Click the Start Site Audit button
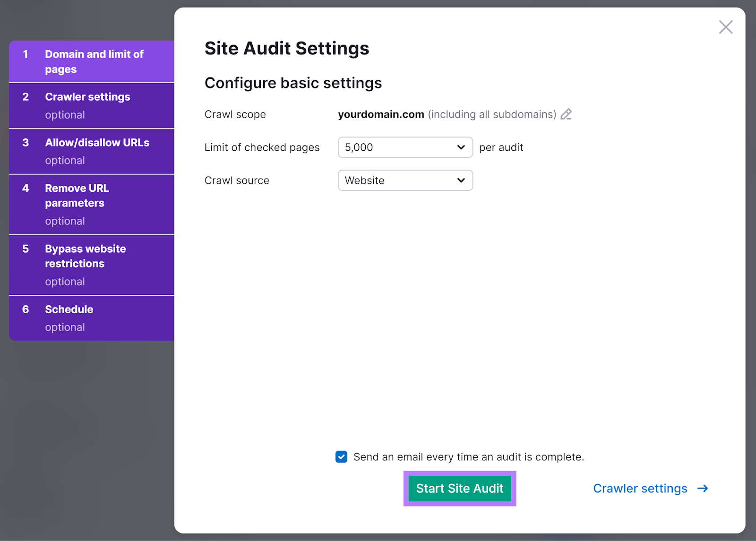 point(459,488)
